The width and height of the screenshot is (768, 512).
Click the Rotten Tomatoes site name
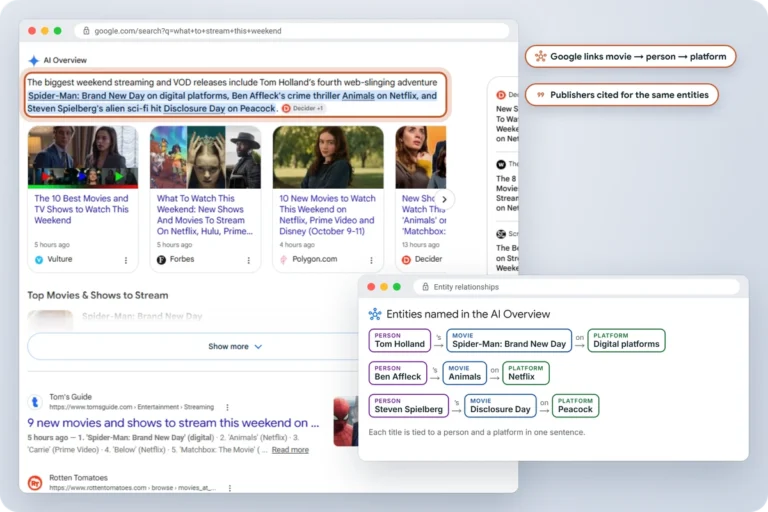pos(78,478)
